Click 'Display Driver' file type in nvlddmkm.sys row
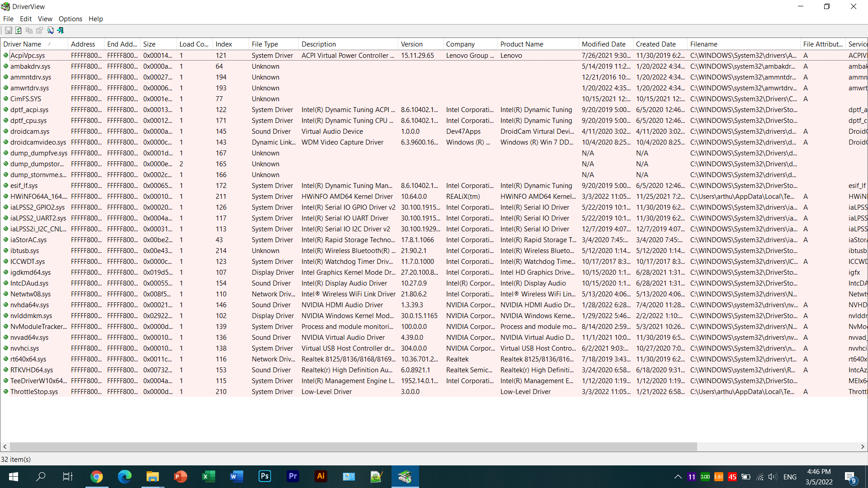Viewport: 868px width, 488px height. click(273, 316)
